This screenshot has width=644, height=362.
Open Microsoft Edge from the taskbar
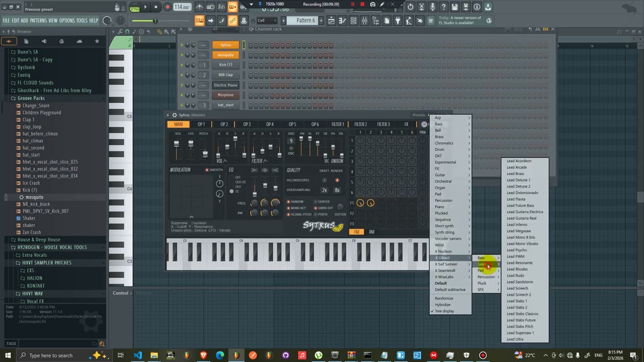pyautogui.click(x=220, y=355)
